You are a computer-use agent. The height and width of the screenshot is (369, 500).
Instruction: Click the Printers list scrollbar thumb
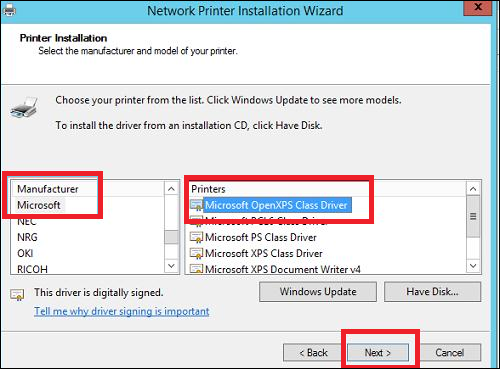473,216
